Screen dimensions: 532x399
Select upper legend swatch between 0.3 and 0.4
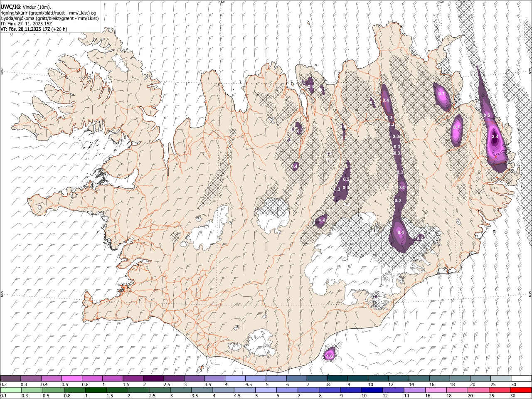pyautogui.click(x=31, y=378)
